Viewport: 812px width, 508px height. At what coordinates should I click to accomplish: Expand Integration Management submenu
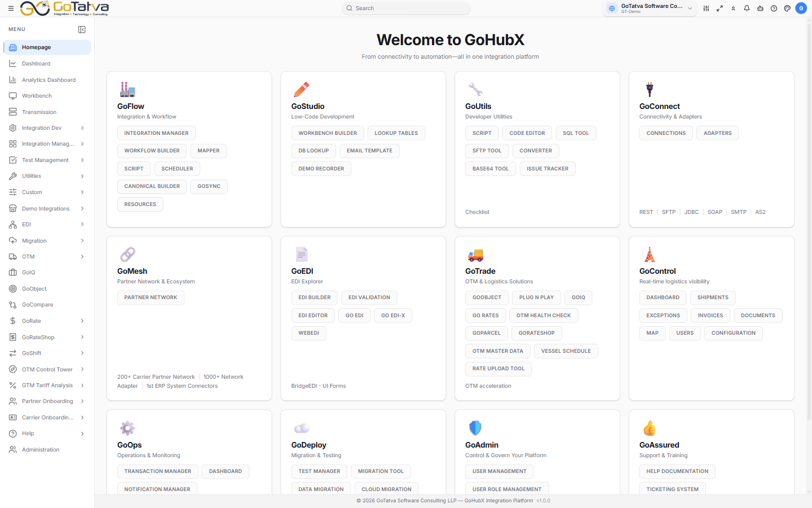82,144
